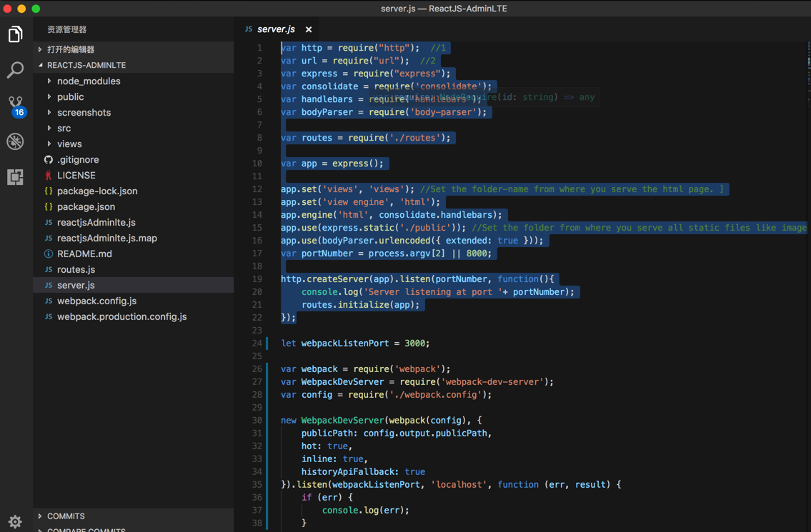Open webpack.config.js in the explorer

coord(96,301)
